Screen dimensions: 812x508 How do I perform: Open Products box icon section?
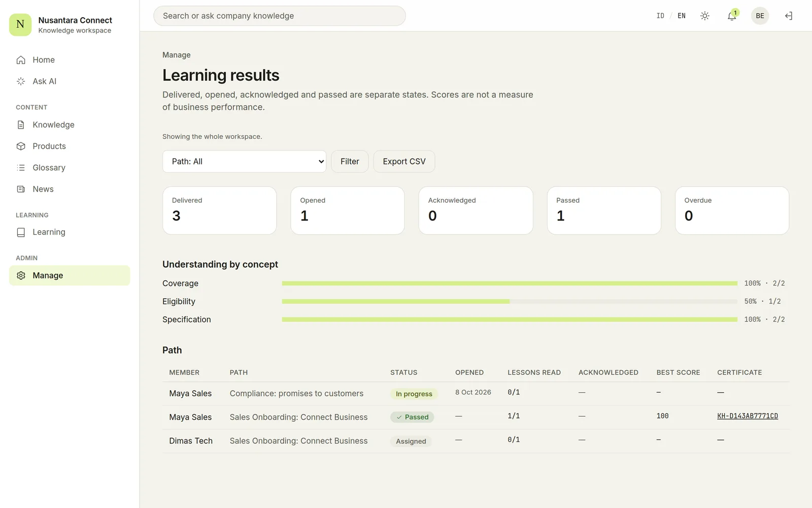[70, 146]
